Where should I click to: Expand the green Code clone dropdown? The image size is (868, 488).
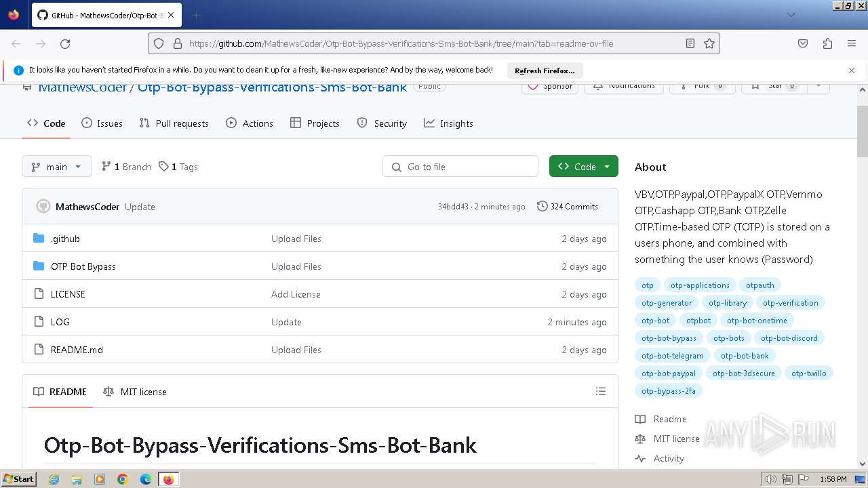tap(584, 167)
